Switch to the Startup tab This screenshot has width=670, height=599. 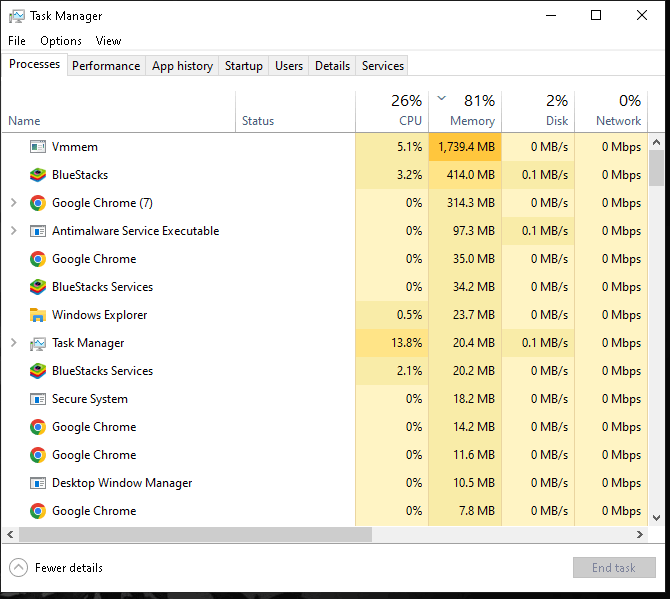pyautogui.click(x=244, y=66)
